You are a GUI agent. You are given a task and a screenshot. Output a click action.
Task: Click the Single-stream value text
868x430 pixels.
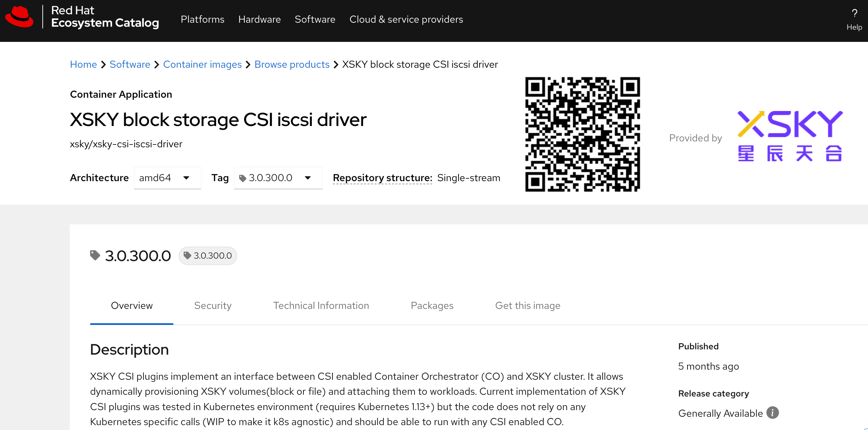tap(469, 178)
